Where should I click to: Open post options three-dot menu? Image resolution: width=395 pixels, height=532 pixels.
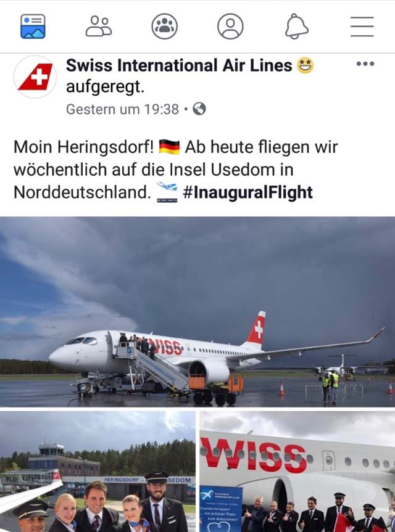(365, 63)
